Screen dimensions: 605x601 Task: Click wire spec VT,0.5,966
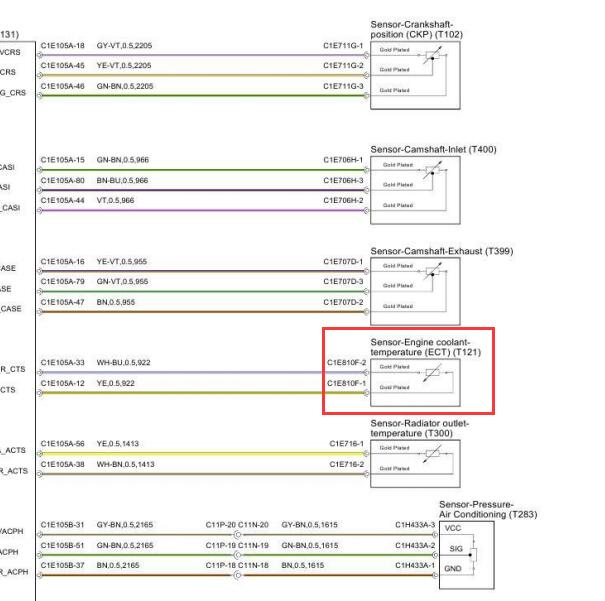coord(115,200)
